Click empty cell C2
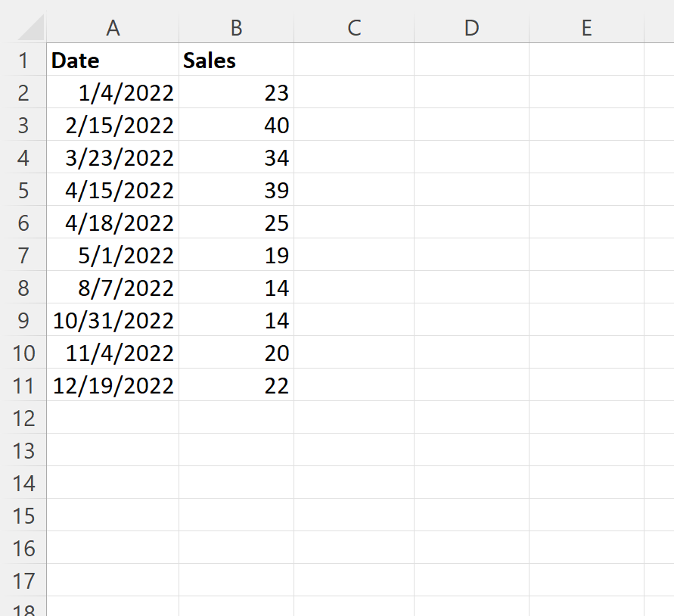Screen dimensions: 674x616 354,92
